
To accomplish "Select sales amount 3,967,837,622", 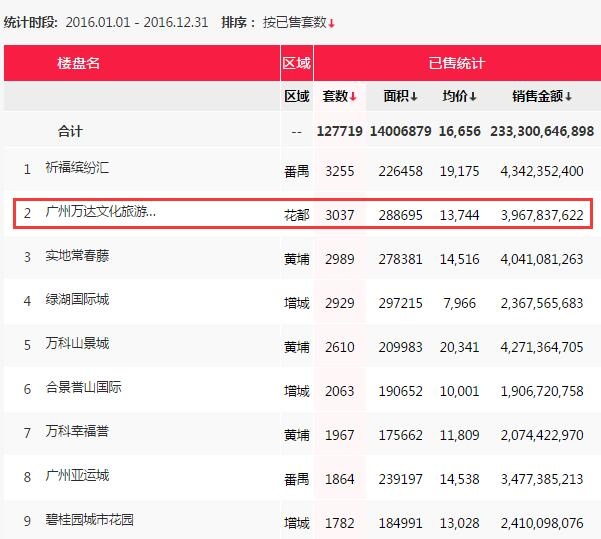I will (542, 215).
